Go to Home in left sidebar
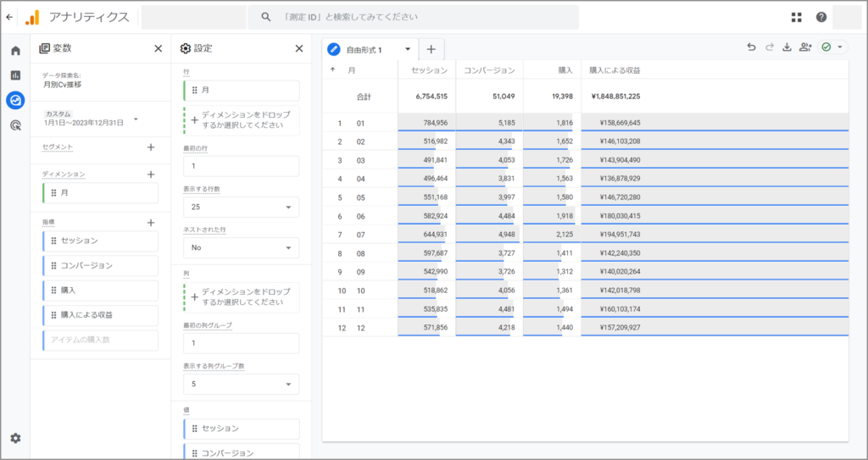 15,50
